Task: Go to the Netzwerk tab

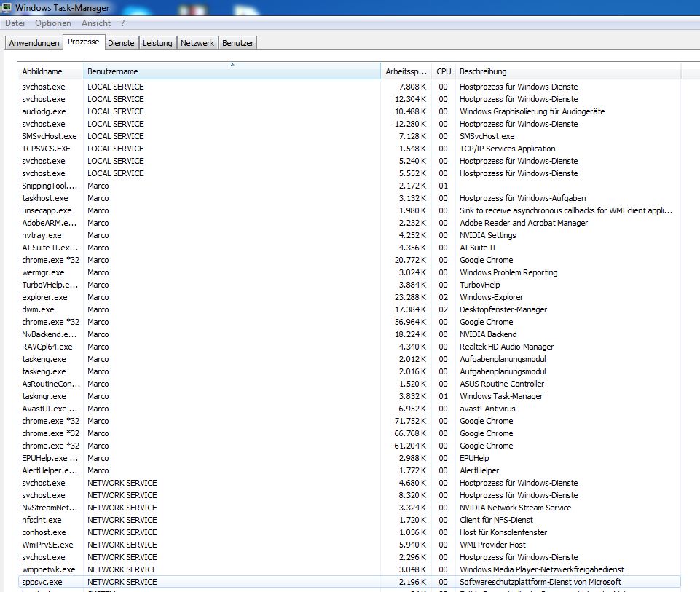Action: click(x=197, y=43)
